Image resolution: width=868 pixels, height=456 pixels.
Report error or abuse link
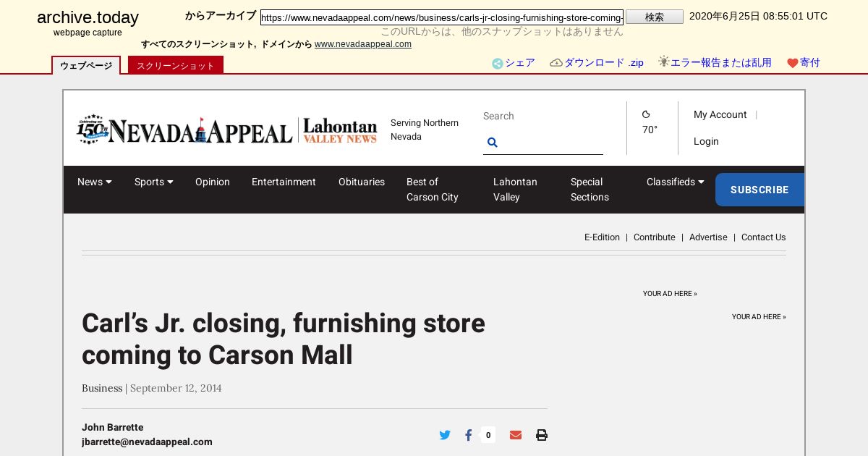click(x=715, y=63)
